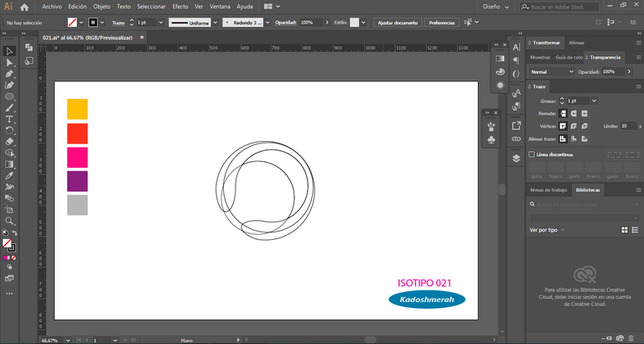Select the Gradient tool in left toolbar
The width and height of the screenshot is (644, 344).
pyautogui.click(x=9, y=164)
